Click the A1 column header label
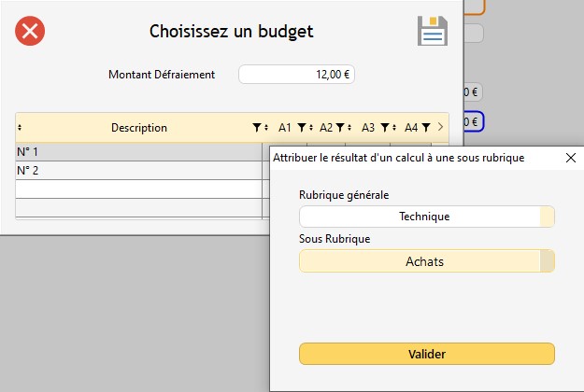This screenshot has width=584, height=392. click(285, 128)
